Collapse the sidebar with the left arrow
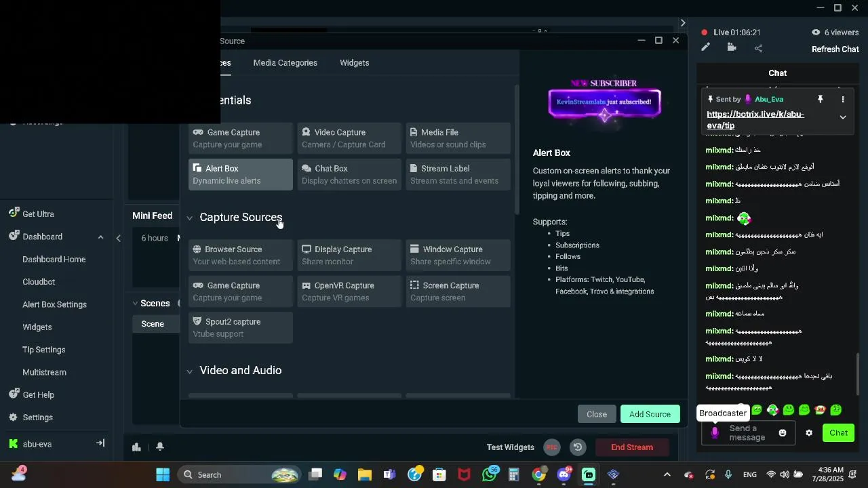This screenshot has height=488, width=868. pyautogui.click(x=119, y=238)
